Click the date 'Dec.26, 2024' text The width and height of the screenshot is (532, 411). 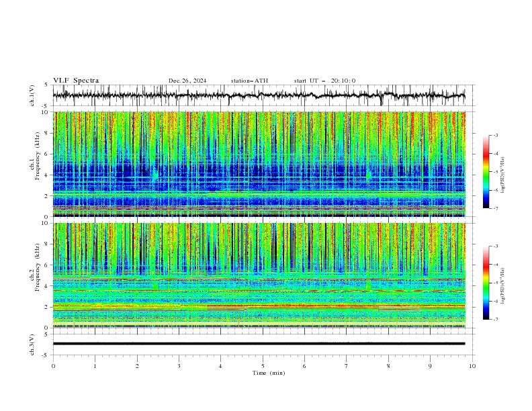187,81
